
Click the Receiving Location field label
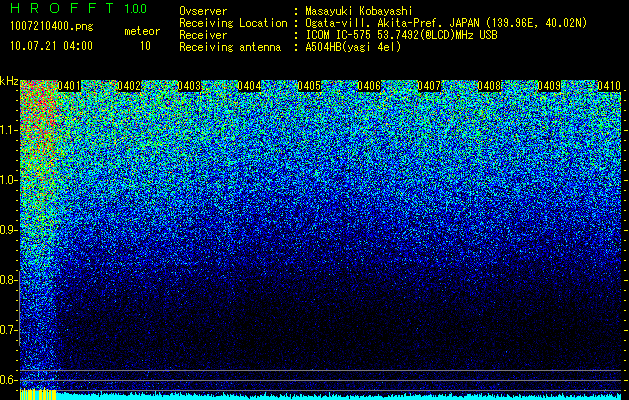233,23
